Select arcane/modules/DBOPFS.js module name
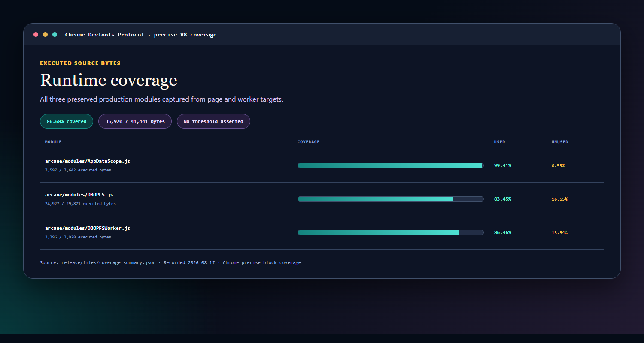Screen dimensions: 644x343 (79, 195)
